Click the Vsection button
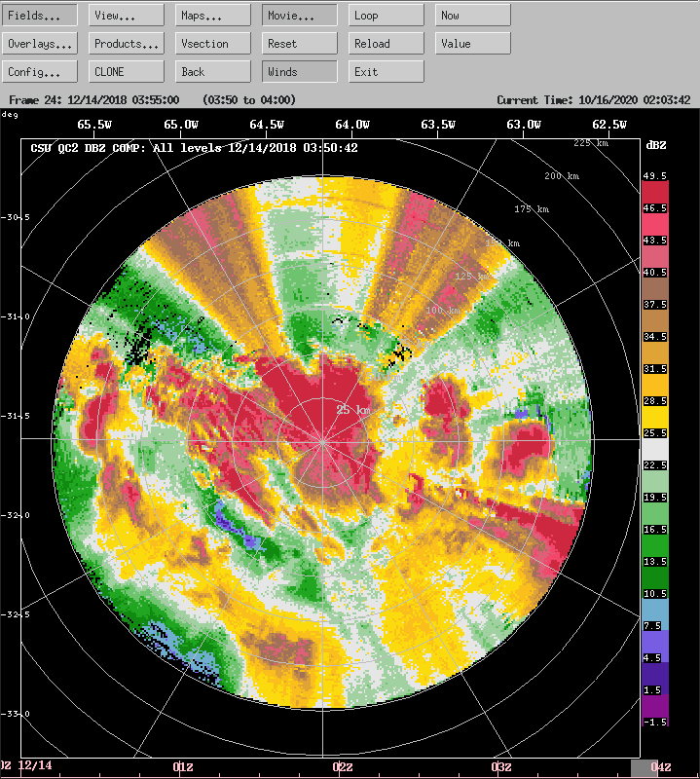700x779 pixels. (x=213, y=44)
